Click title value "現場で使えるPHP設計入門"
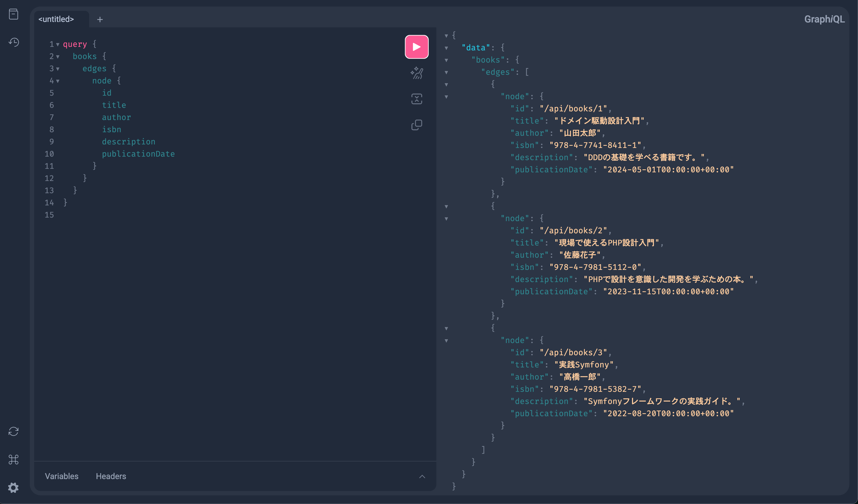This screenshot has width=858, height=504. point(607,243)
